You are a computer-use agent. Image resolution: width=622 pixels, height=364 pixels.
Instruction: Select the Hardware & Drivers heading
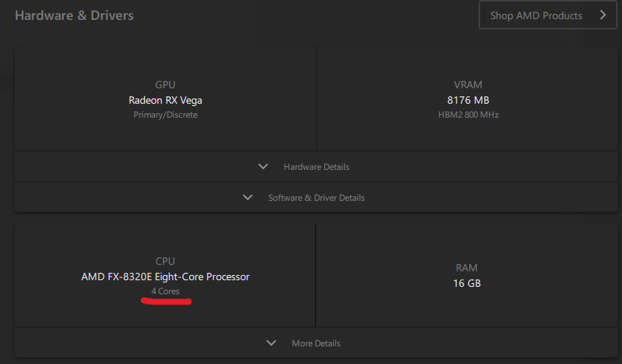[74, 15]
